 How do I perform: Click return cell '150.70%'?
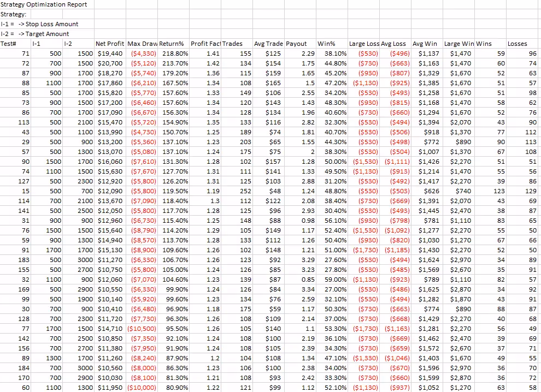[x=174, y=132]
